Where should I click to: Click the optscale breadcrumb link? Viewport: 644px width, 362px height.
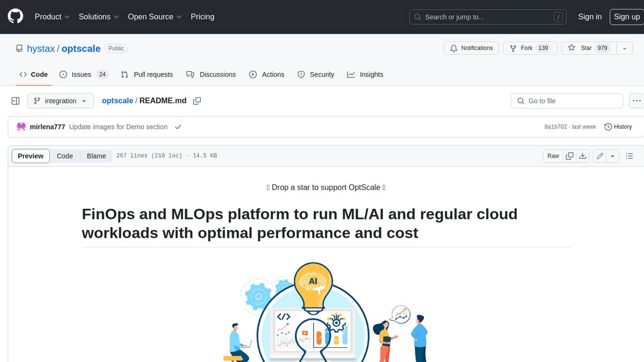click(x=117, y=101)
